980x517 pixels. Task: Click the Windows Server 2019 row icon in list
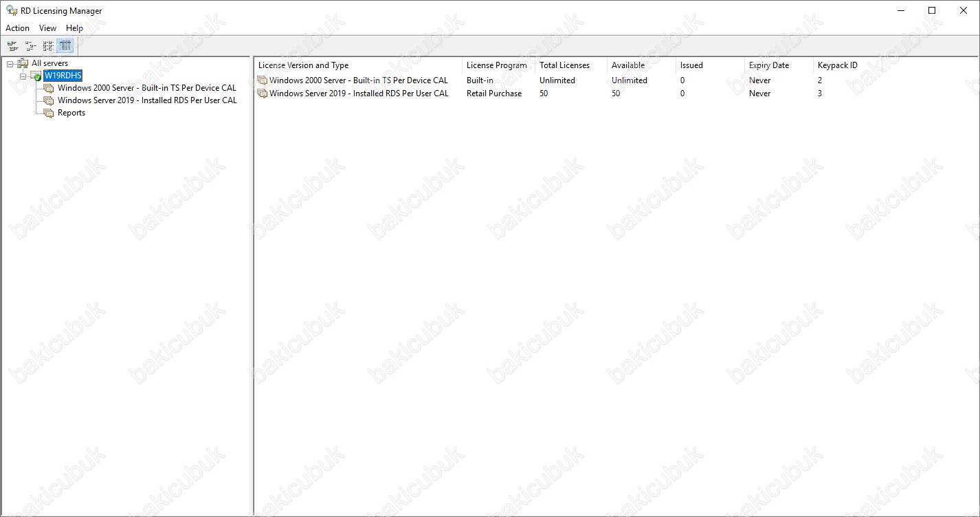[262, 93]
